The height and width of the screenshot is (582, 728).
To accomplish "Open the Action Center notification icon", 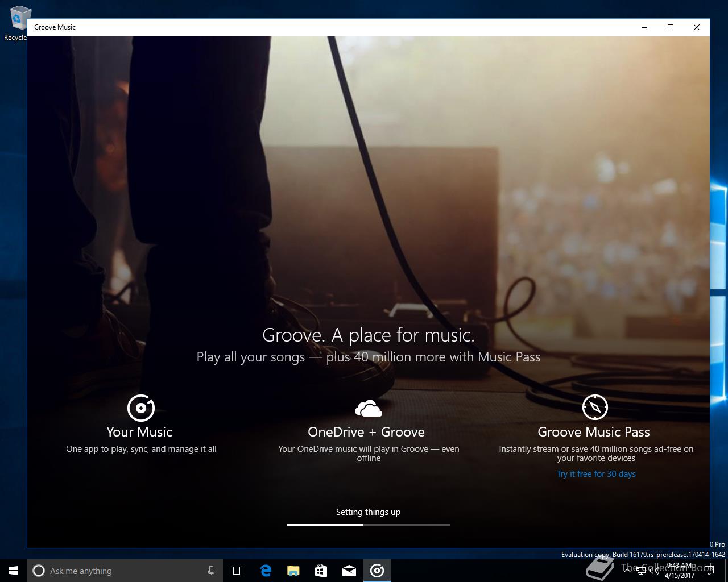I will click(x=709, y=571).
